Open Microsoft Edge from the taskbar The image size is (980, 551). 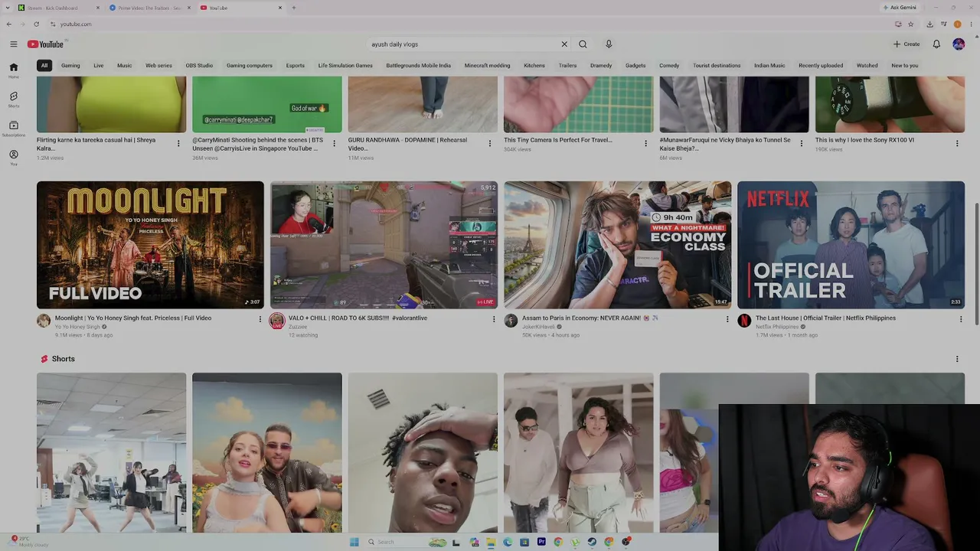508,542
